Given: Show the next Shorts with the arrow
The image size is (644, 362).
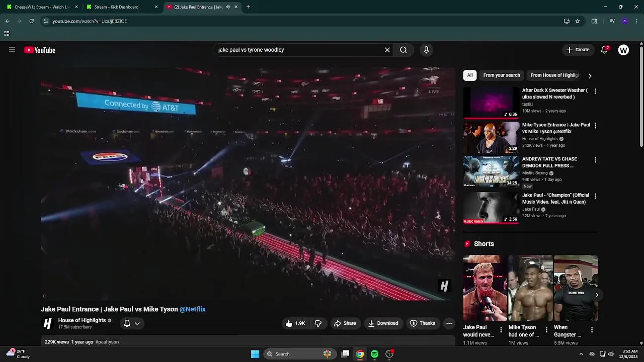Looking at the screenshot, I should (596, 295).
